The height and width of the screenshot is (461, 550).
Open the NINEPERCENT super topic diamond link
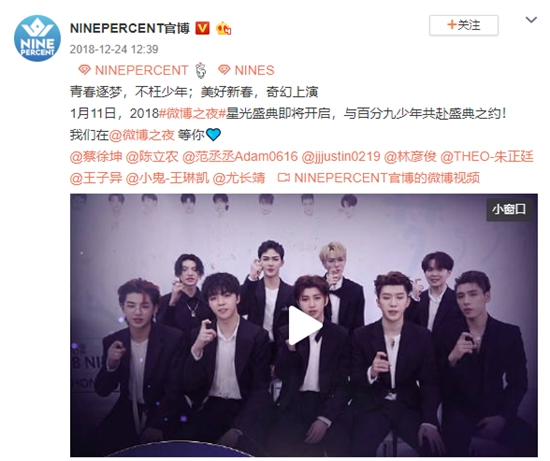pyautogui.click(x=133, y=70)
